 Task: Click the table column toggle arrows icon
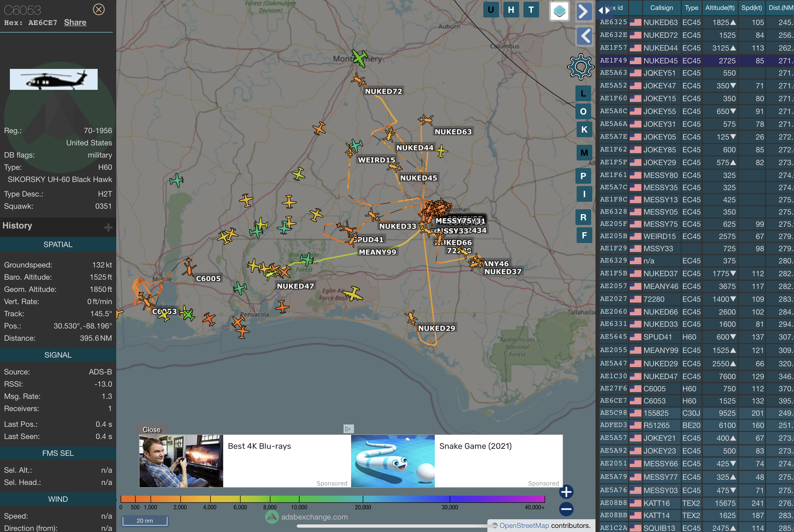604,10
